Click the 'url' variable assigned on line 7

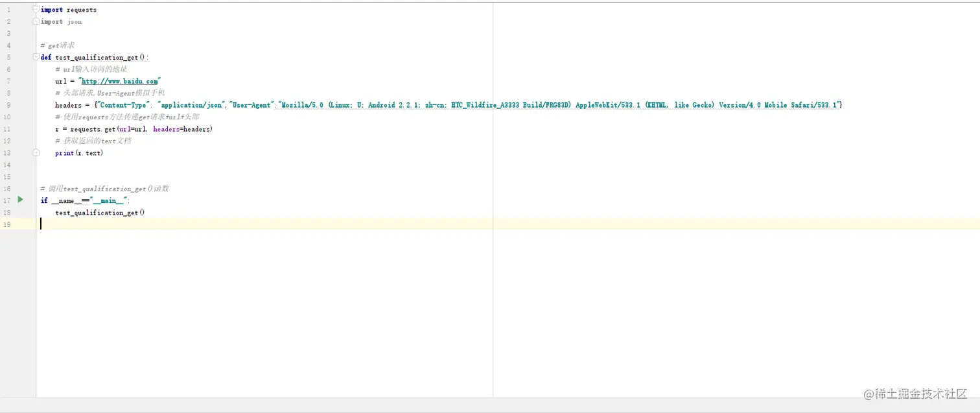pos(61,82)
